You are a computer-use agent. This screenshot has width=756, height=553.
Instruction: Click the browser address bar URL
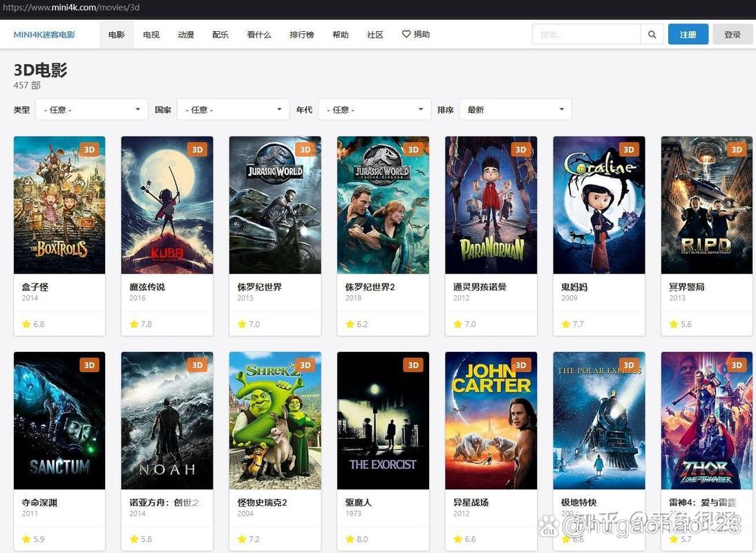tap(71, 7)
